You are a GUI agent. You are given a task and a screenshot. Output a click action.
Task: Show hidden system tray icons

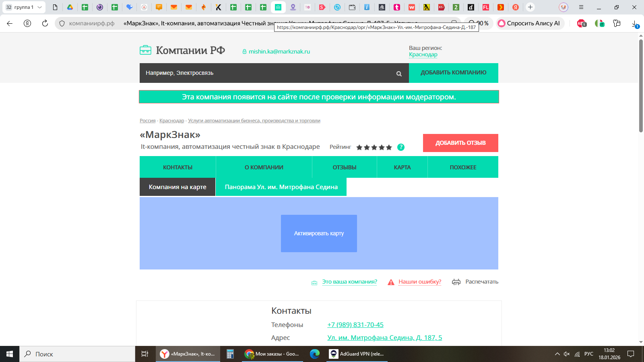557,354
